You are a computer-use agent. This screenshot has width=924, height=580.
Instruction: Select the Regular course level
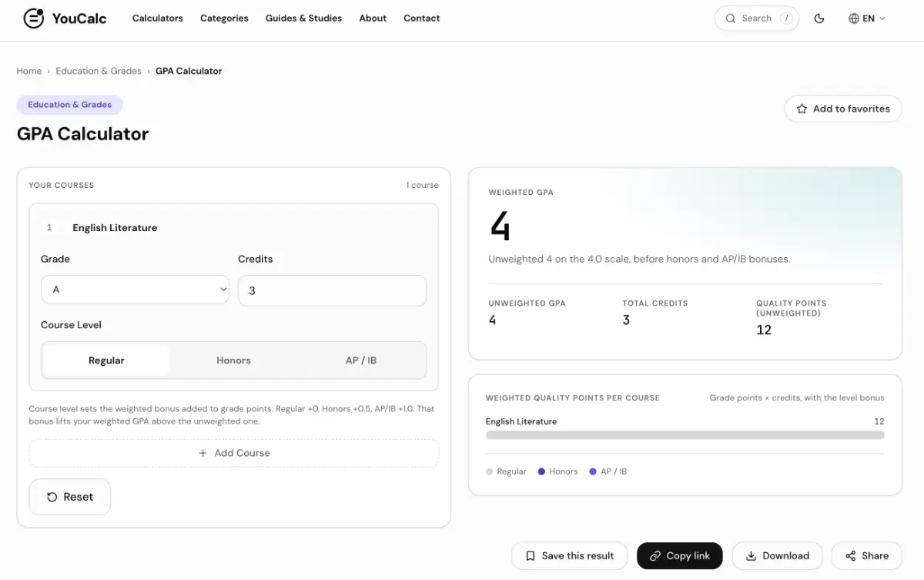pos(106,360)
